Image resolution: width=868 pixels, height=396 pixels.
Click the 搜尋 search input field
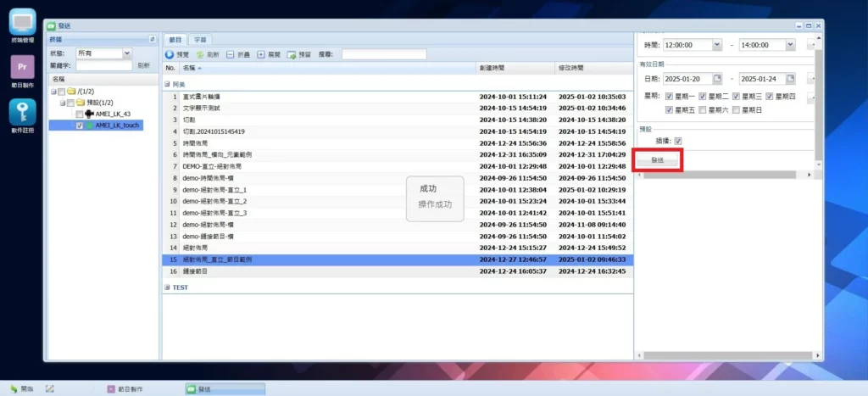pos(383,54)
